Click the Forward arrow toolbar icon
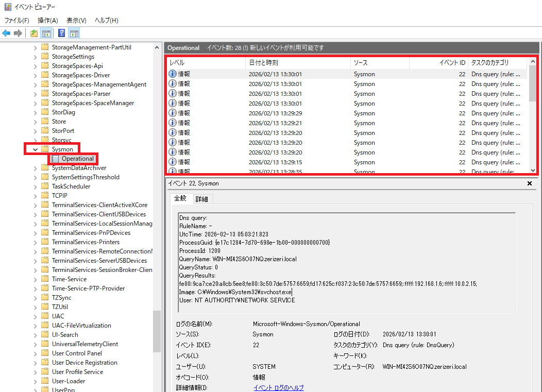 (x=18, y=33)
